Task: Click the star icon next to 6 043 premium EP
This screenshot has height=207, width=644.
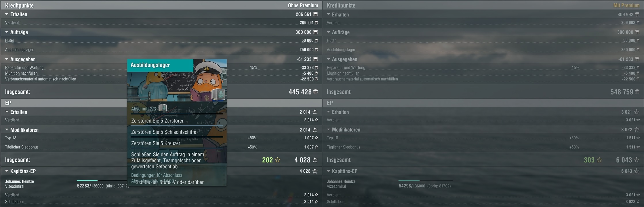Action: pos(637,159)
